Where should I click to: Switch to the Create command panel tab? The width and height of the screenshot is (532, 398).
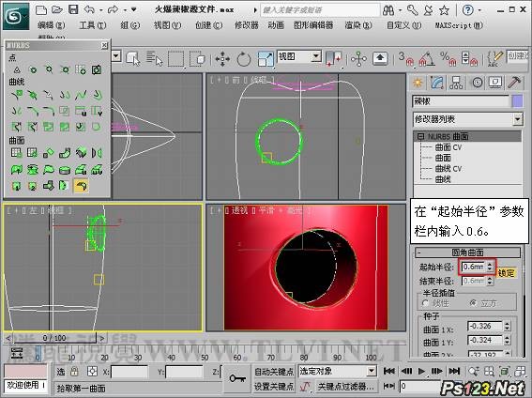[418, 83]
